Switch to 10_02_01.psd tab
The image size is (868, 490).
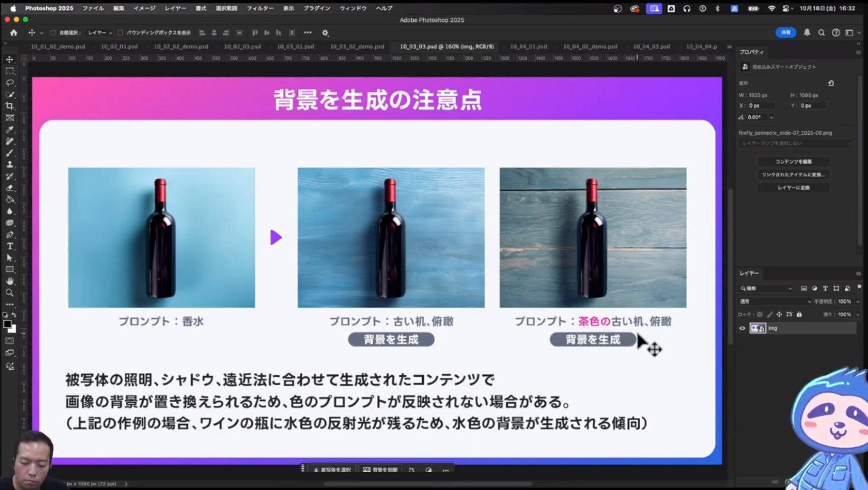click(119, 47)
